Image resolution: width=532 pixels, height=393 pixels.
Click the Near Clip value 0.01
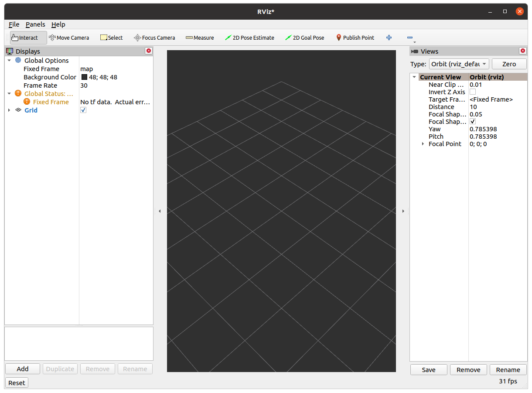[x=476, y=85]
